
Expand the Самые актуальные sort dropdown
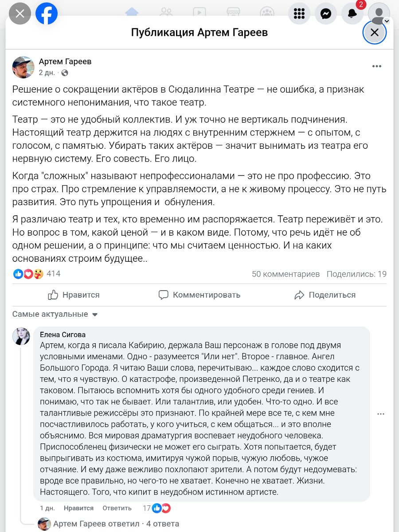pos(55,315)
